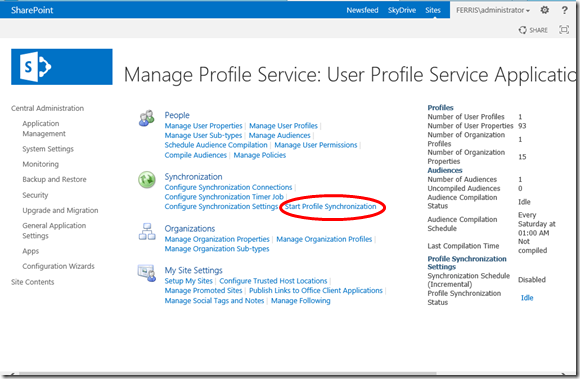Click the help question mark icon
Screen dimensions: 580x379
click(564, 10)
